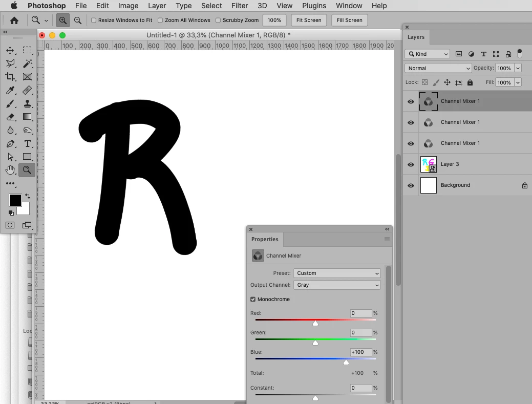Filter layers by adjustment layers
The width and height of the screenshot is (532, 404).
(x=471, y=54)
